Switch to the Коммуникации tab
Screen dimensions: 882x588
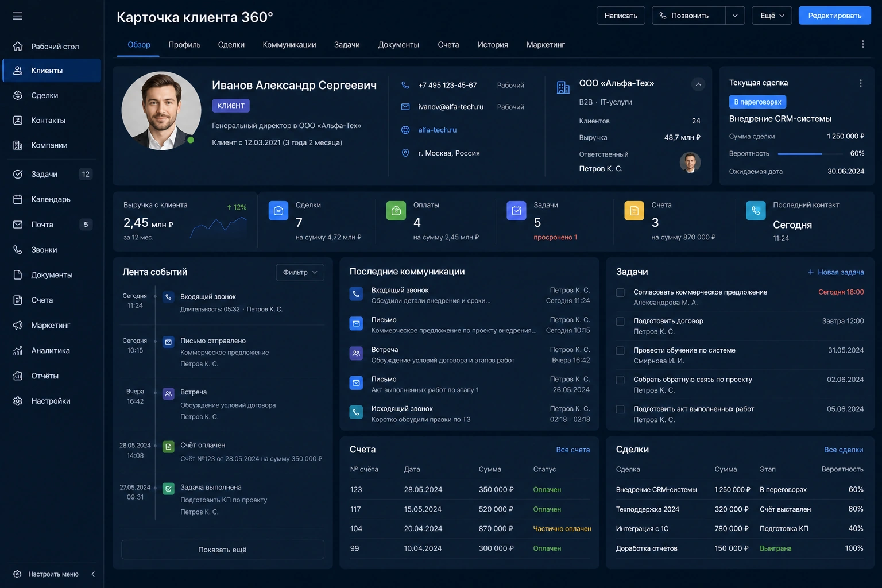coord(289,45)
